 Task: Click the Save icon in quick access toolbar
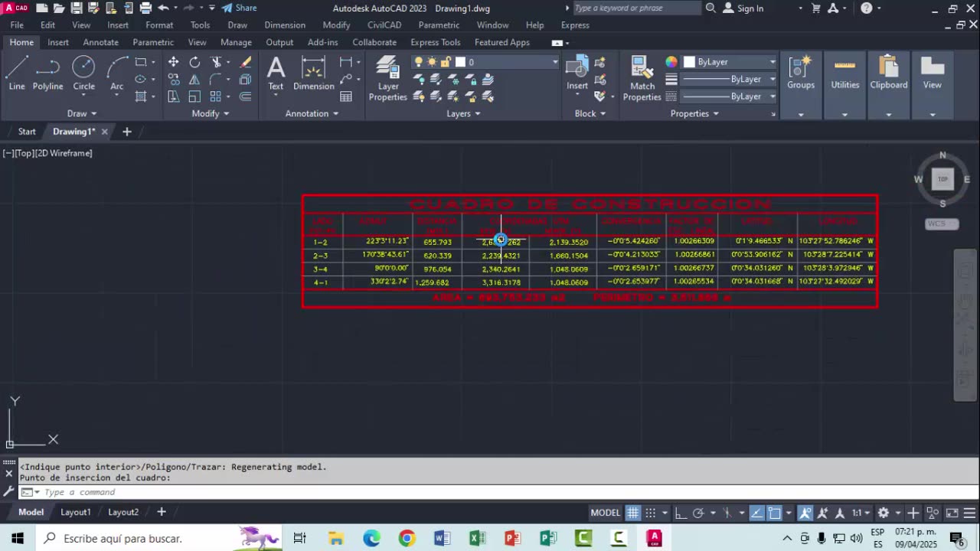(77, 8)
